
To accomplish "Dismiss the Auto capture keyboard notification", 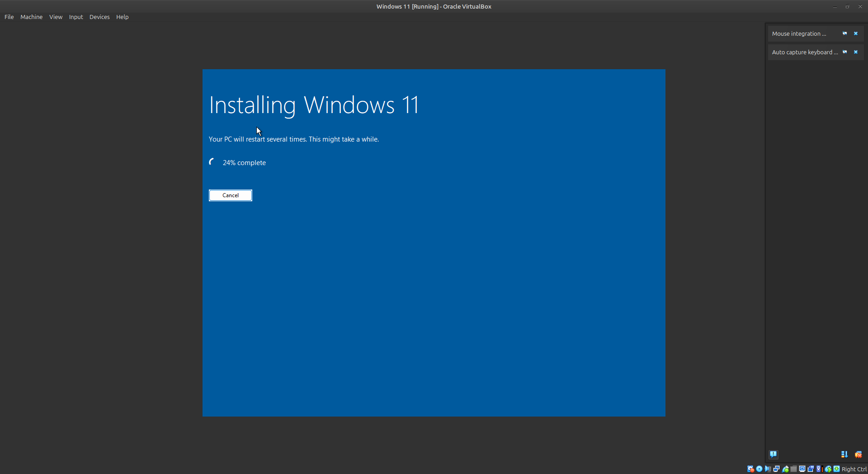I will click(x=855, y=52).
